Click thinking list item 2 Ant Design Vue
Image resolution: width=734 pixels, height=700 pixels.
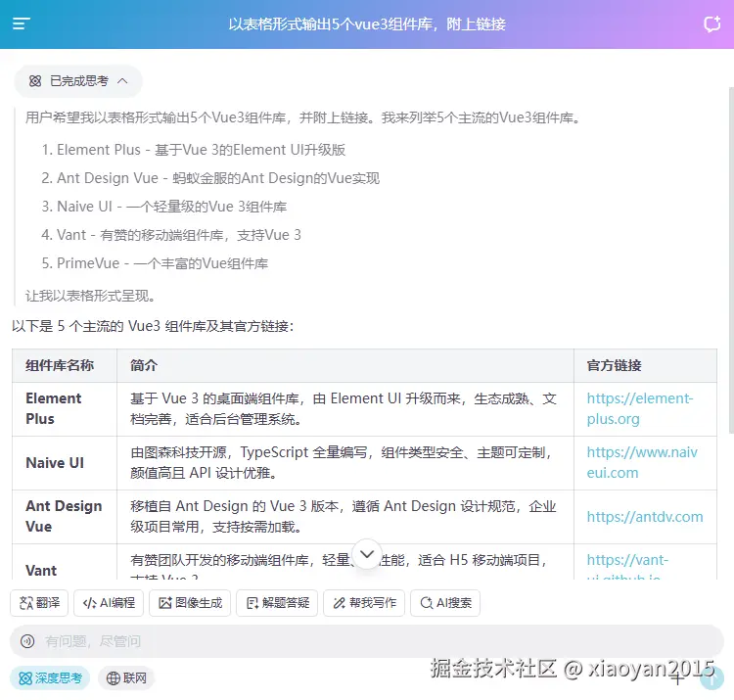pos(210,178)
